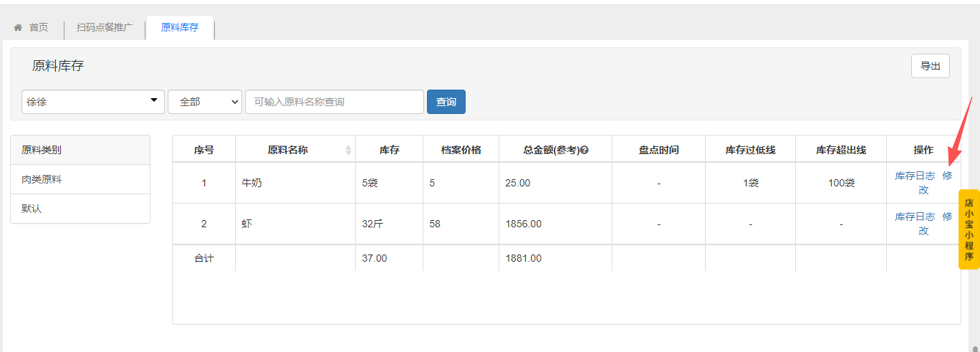
Task: Click the help icon beside 总金额(参考)
Action: pyautogui.click(x=585, y=151)
